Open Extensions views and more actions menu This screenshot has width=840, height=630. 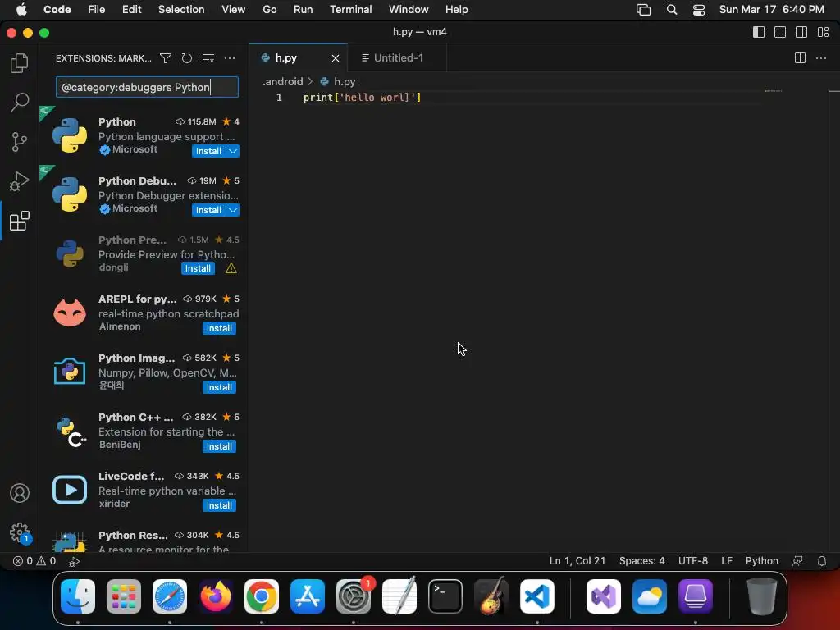click(x=230, y=58)
